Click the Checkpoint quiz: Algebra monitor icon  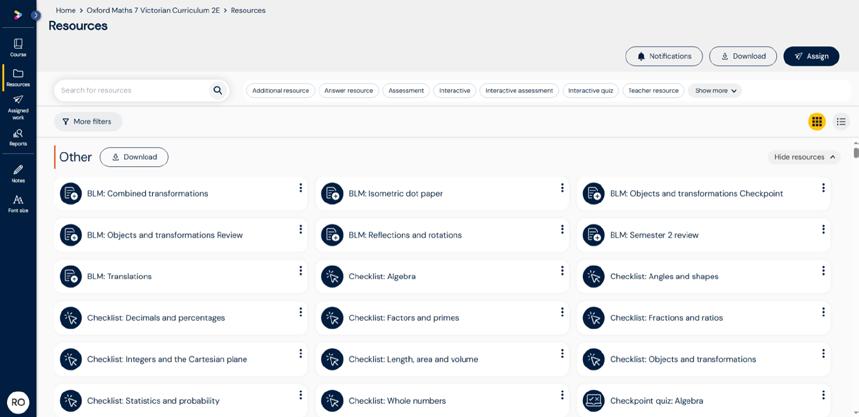593,401
